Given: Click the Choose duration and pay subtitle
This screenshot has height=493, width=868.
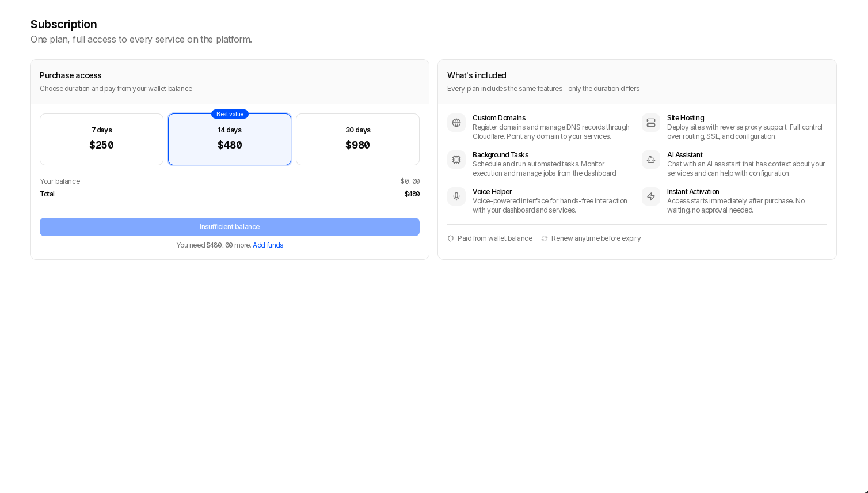Looking at the screenshot, I should 116,89.
